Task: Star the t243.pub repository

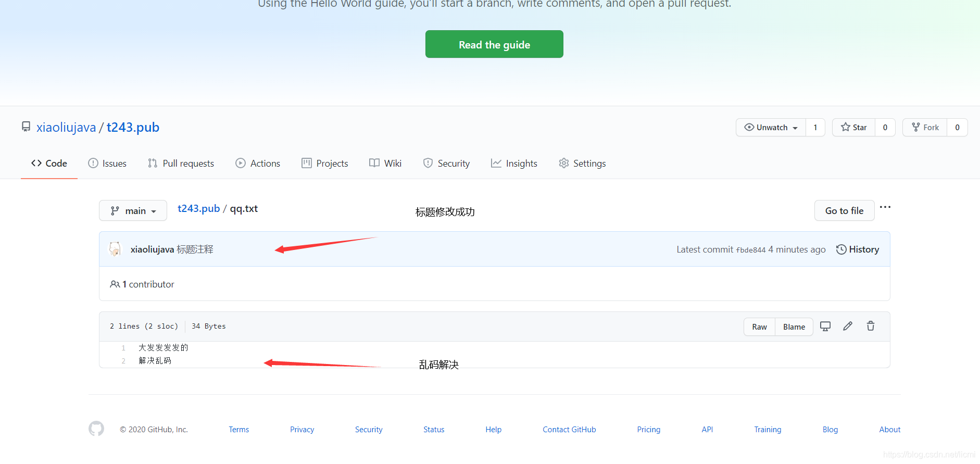Action: [853, 128]
